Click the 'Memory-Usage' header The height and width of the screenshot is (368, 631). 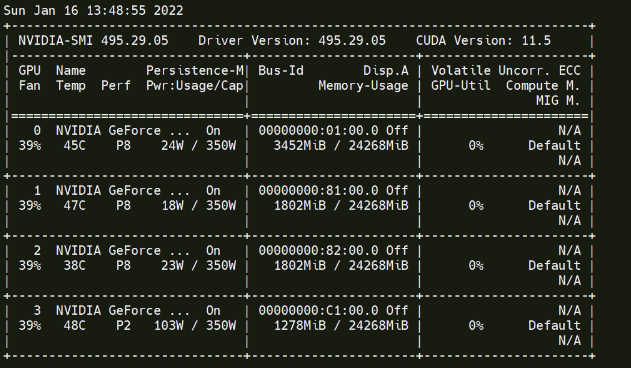pyautogui.click(x=363, y=86)
